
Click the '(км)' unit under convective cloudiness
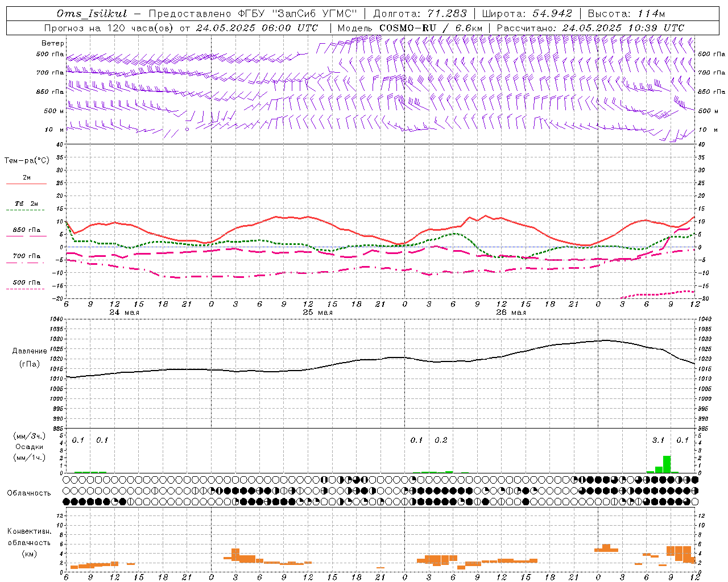(29, 554)
